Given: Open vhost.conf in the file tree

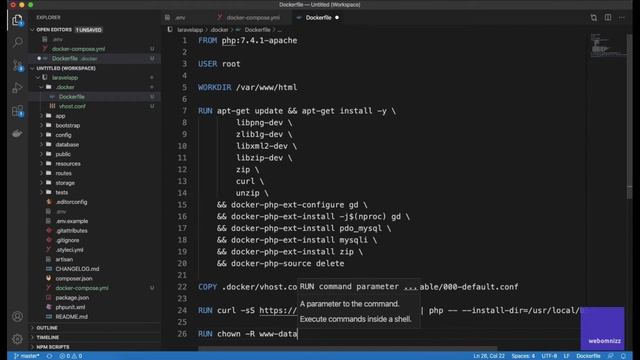Looking at the screenshot, I should [x=72, y=106].
